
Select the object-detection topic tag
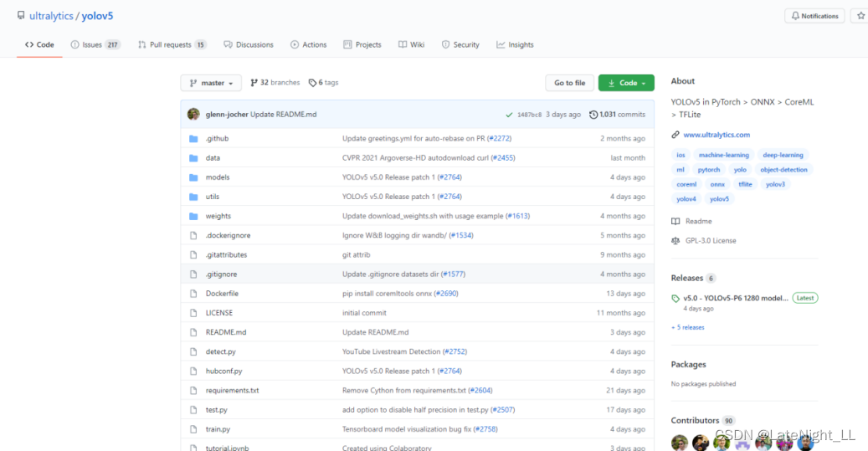pos(783,170)
